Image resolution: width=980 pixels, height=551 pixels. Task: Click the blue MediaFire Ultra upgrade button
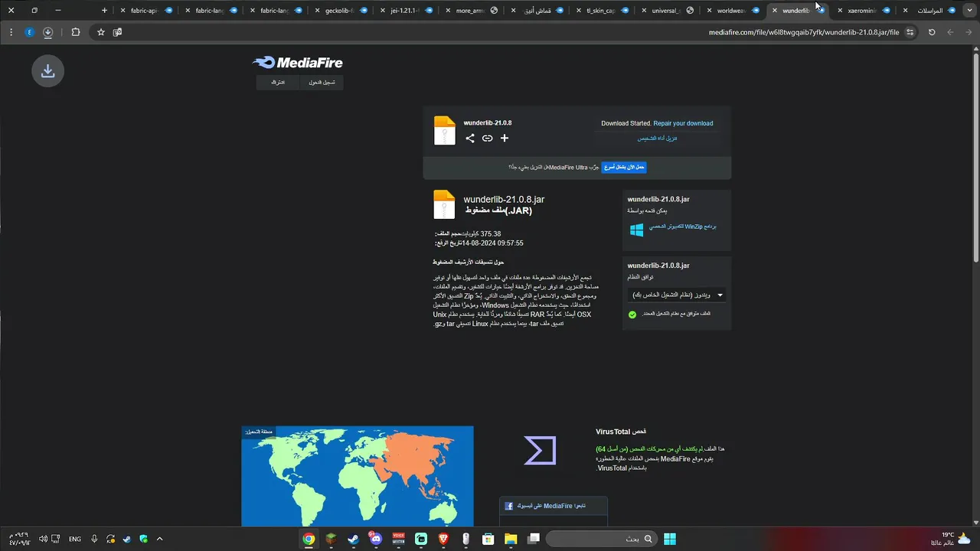[624, 167]
